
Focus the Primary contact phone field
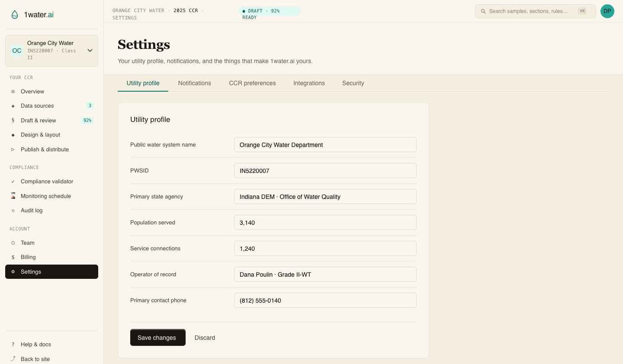325,300
